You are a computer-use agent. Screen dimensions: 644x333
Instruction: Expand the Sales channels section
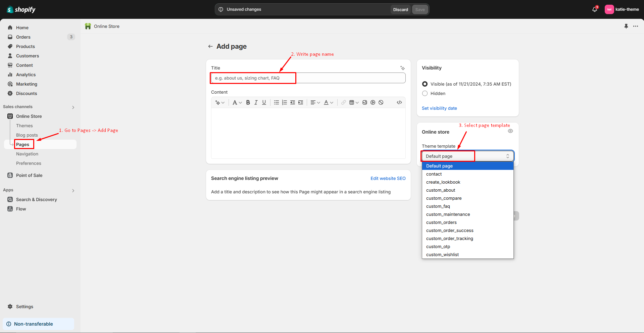coord(73,107)
